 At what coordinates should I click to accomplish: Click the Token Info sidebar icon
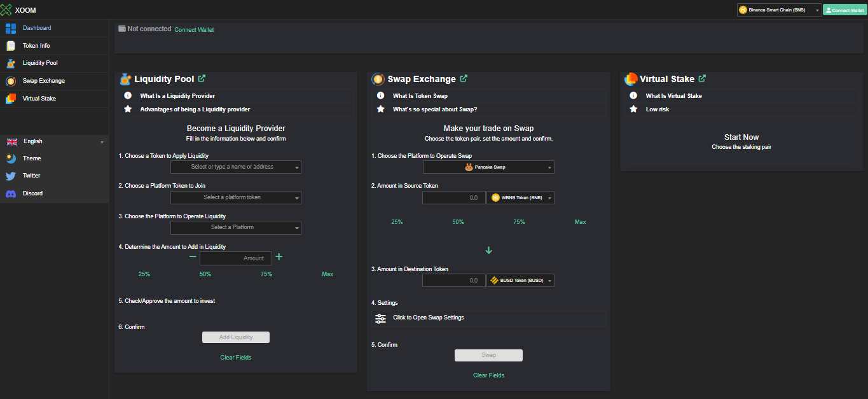[11, 46]
